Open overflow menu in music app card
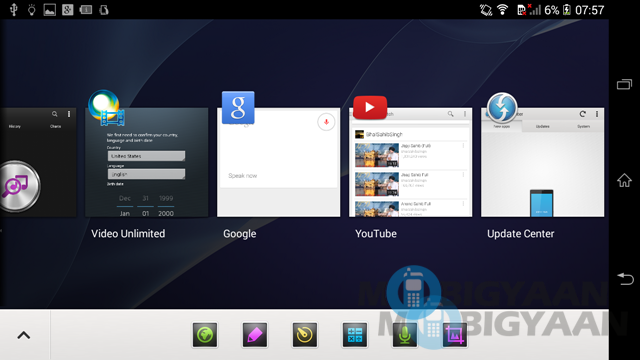The image size is (640, 360). (x=69, y=114)
